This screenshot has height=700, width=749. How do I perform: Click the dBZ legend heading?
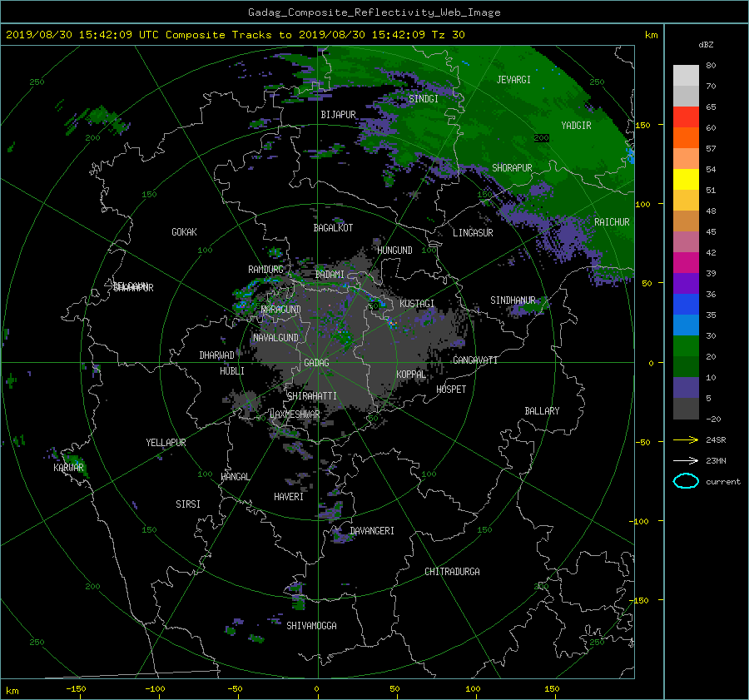(706, 44)
